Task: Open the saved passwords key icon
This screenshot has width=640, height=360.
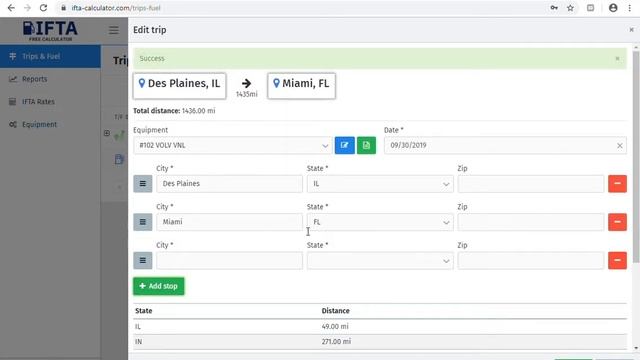Action: coord(554,8)
